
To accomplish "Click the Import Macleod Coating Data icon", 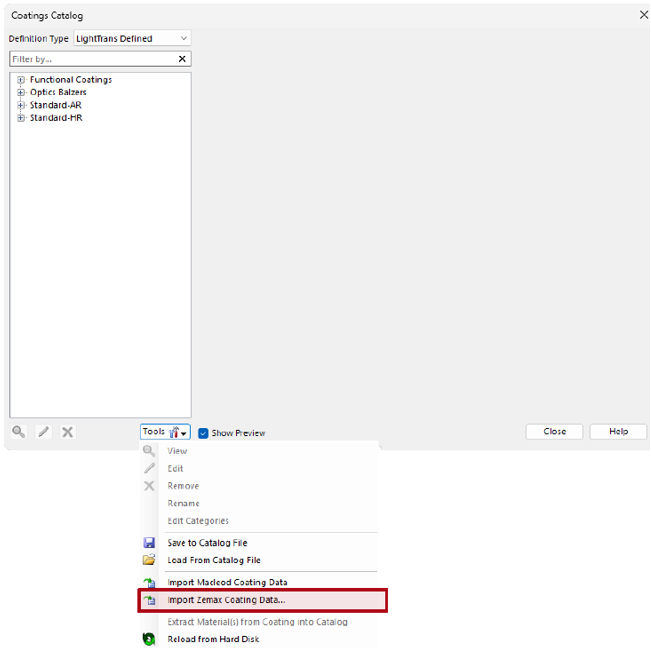I will pos(149,583).
